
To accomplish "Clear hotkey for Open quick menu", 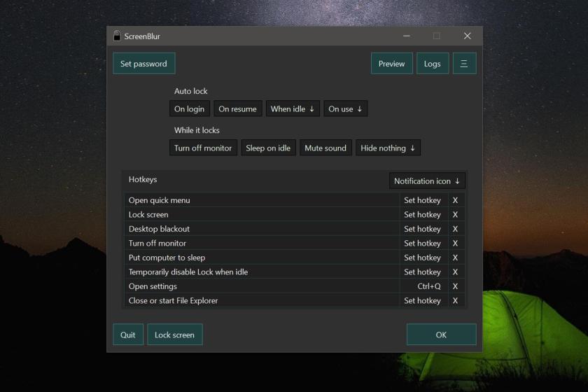I will tap(455, 200).
